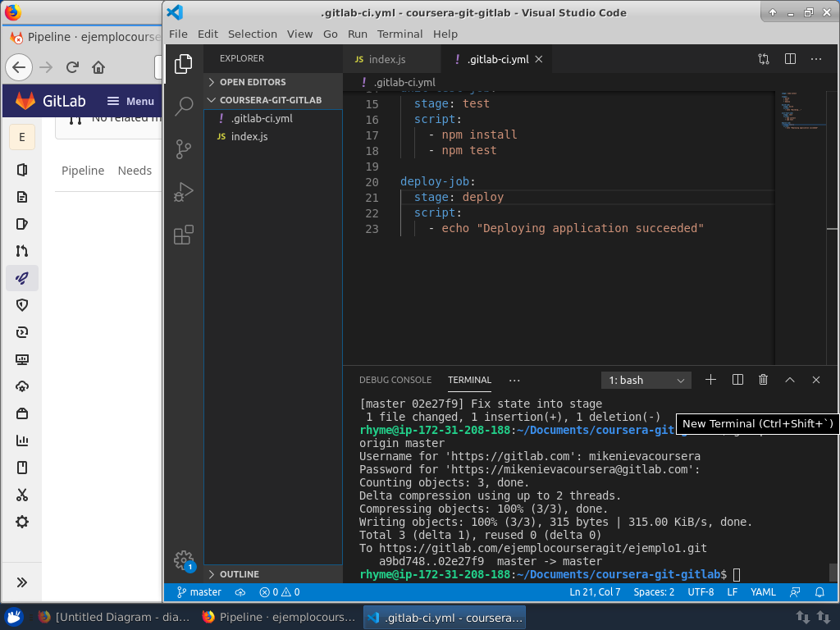
Task: Open the Search view in activity bar
Action: [x=184, y=106]
